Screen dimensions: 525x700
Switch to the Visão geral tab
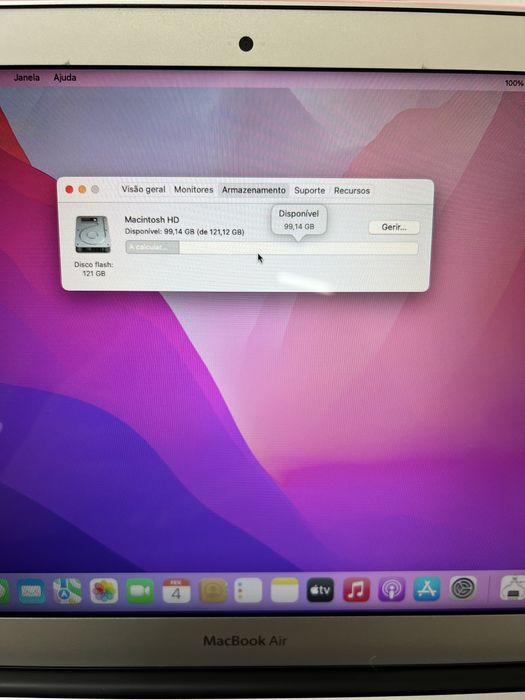pos(143,189)
